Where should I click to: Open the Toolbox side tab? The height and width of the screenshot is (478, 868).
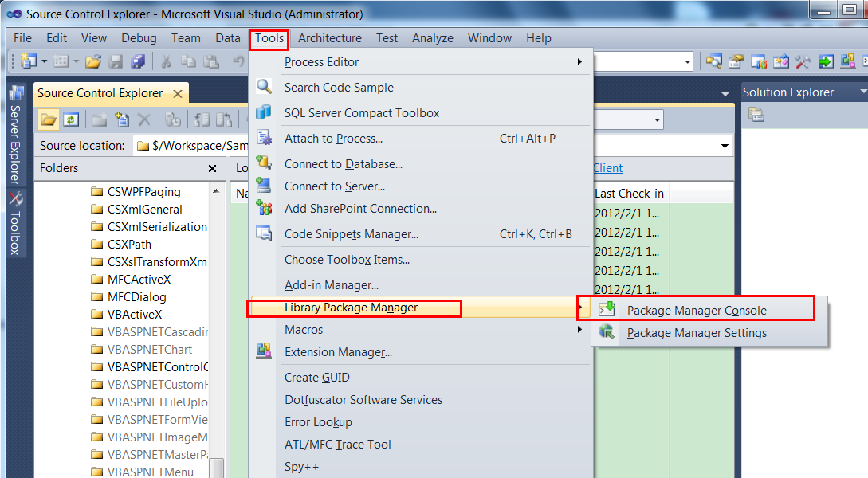pos(15,224)
